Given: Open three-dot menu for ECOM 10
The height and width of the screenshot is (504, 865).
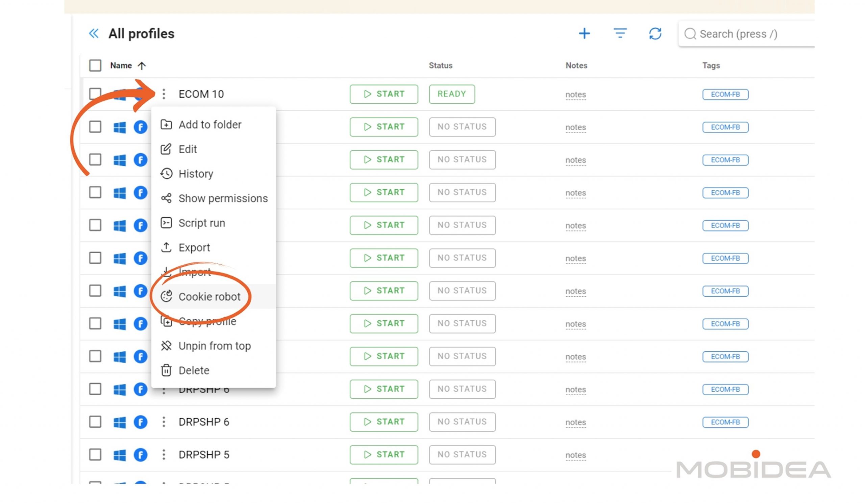Looking at the screenshot, I should coord(164,94).
